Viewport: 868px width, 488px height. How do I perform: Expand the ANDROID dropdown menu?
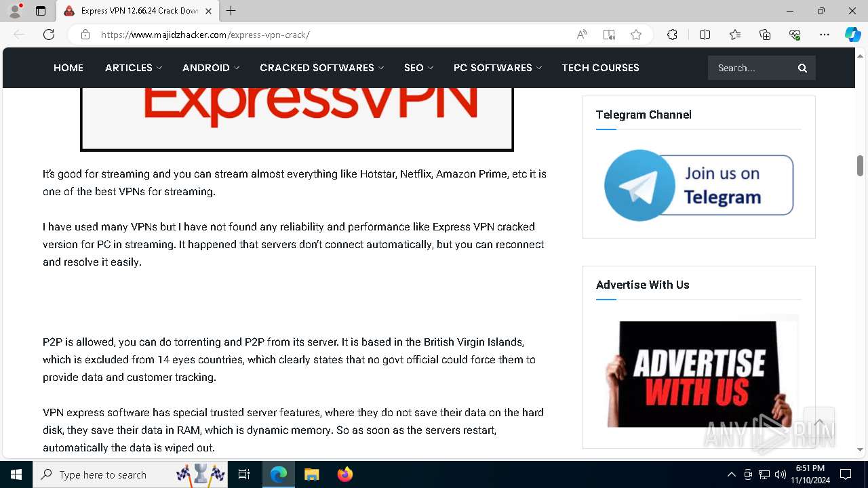(x=211, y=68)
